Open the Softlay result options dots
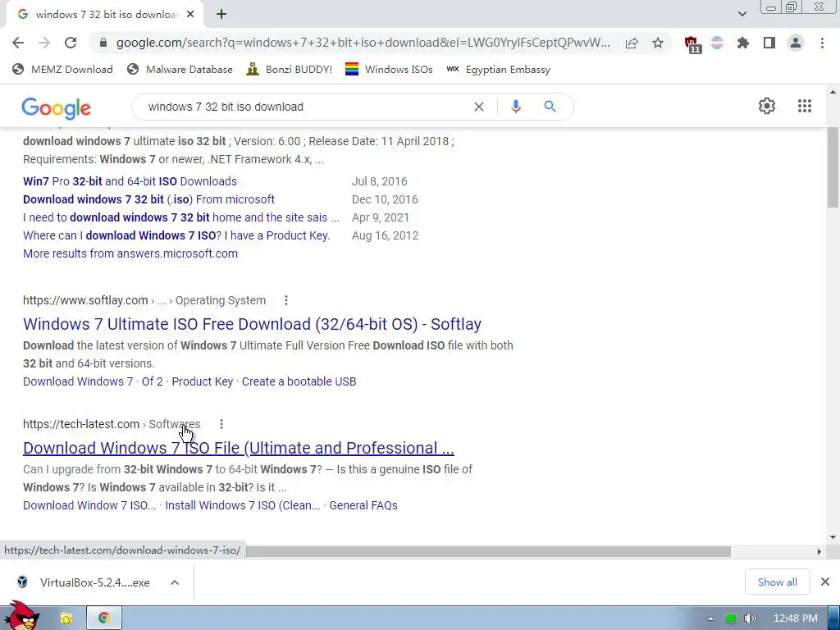Screen dimensions: 840x630 tap(286, 300)
